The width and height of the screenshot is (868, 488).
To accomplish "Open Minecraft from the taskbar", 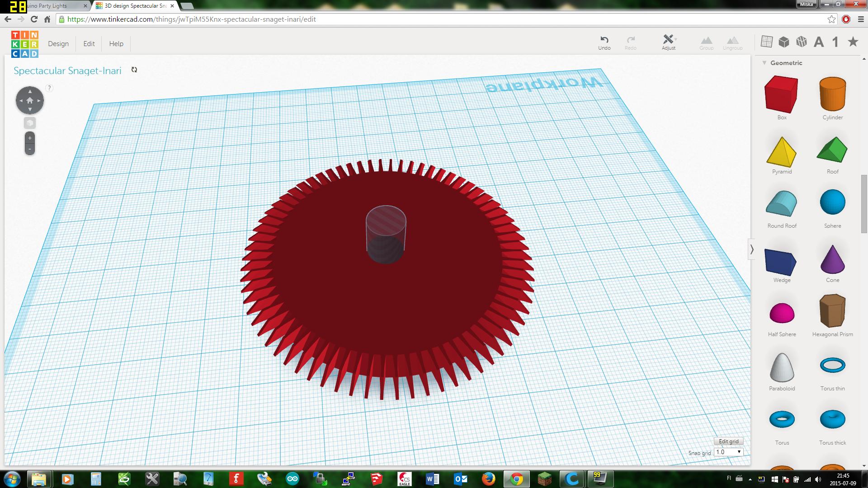I will point(545,479).
